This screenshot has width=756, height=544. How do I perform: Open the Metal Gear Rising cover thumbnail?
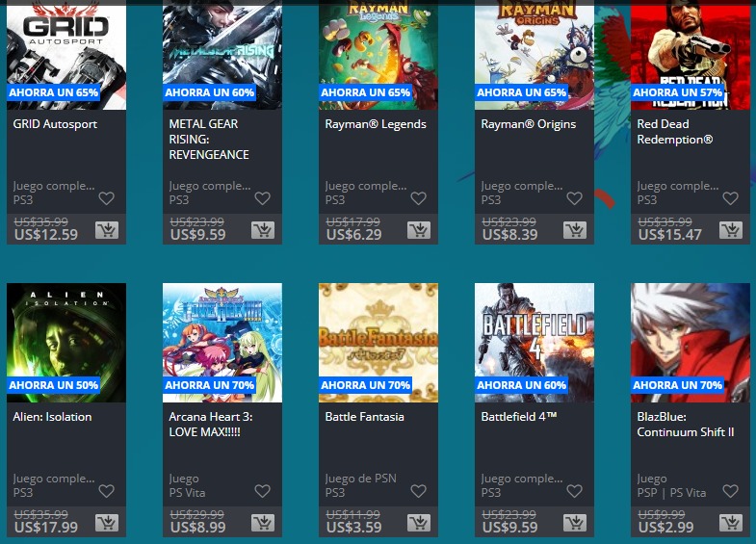click(222, 55)
